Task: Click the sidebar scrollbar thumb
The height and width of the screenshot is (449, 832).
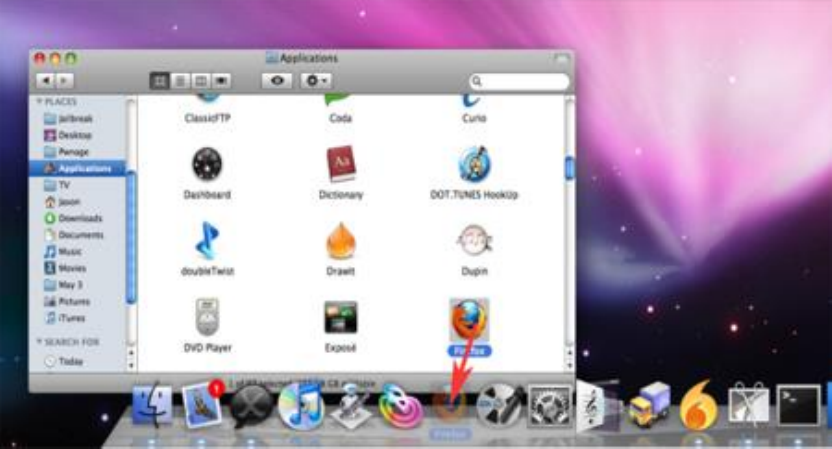Action: 131,237
